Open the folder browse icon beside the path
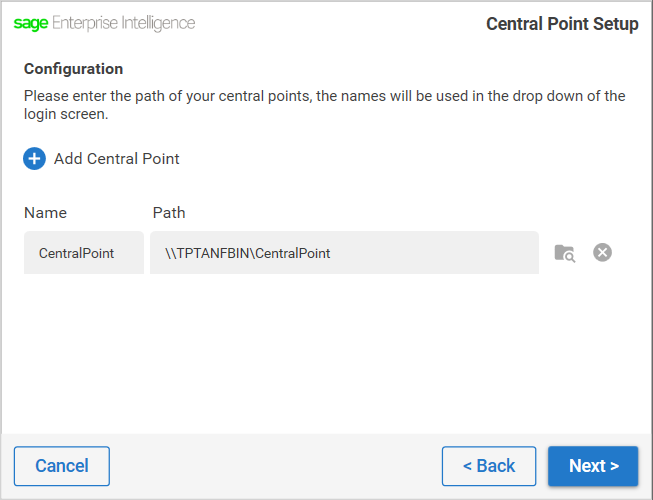 click(x=565, y=253)
